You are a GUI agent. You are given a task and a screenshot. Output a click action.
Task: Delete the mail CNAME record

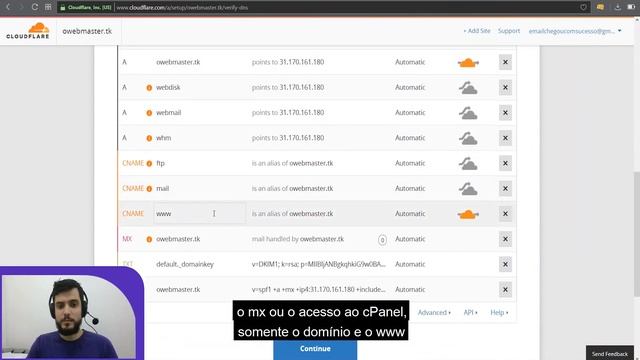tap(505, 189)
